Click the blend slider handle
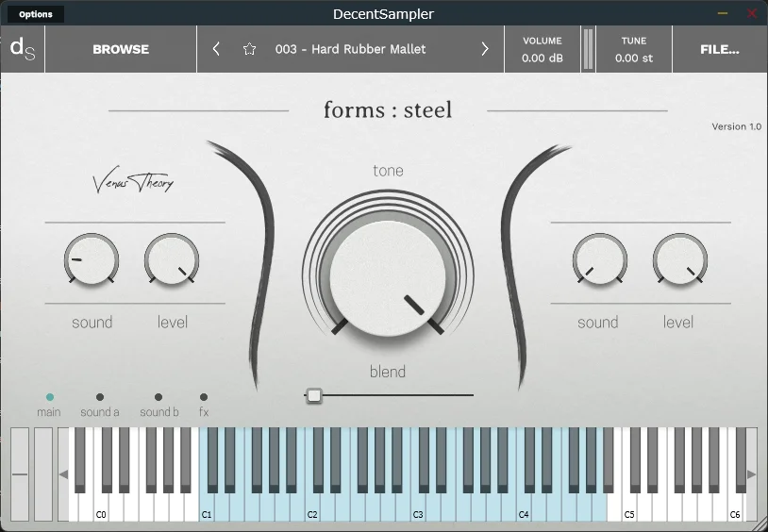 [314, 395]
